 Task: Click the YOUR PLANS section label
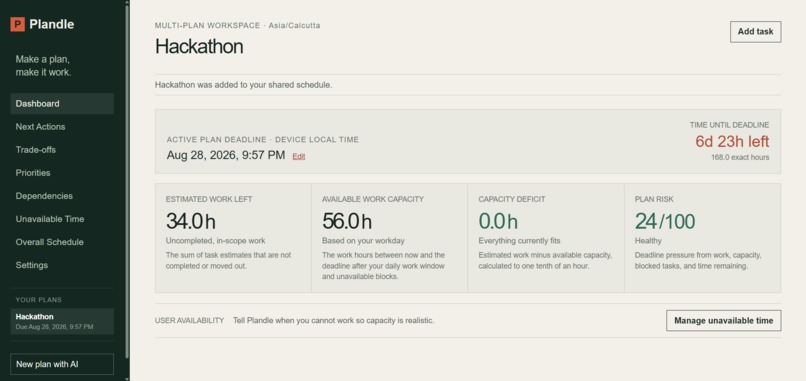pos(39,300)
